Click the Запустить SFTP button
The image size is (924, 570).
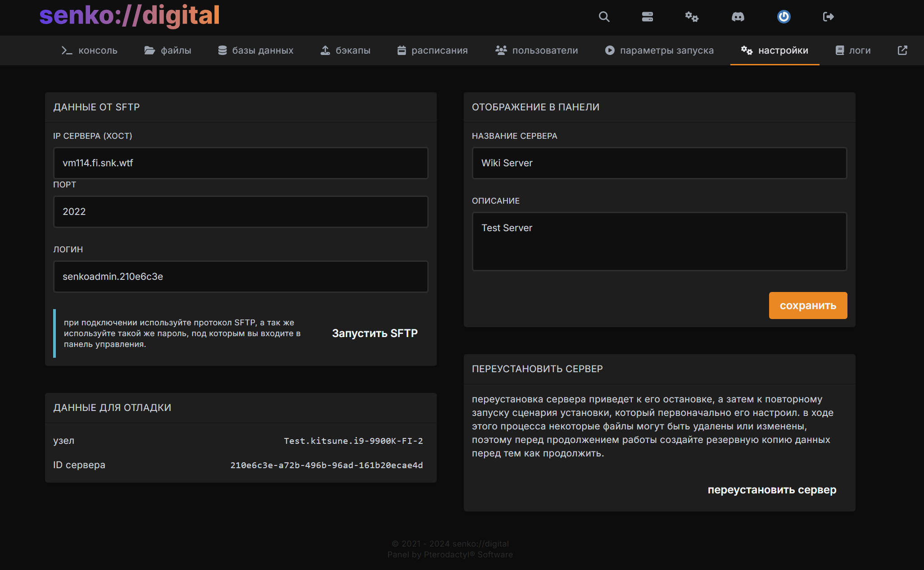click(375, 333)
